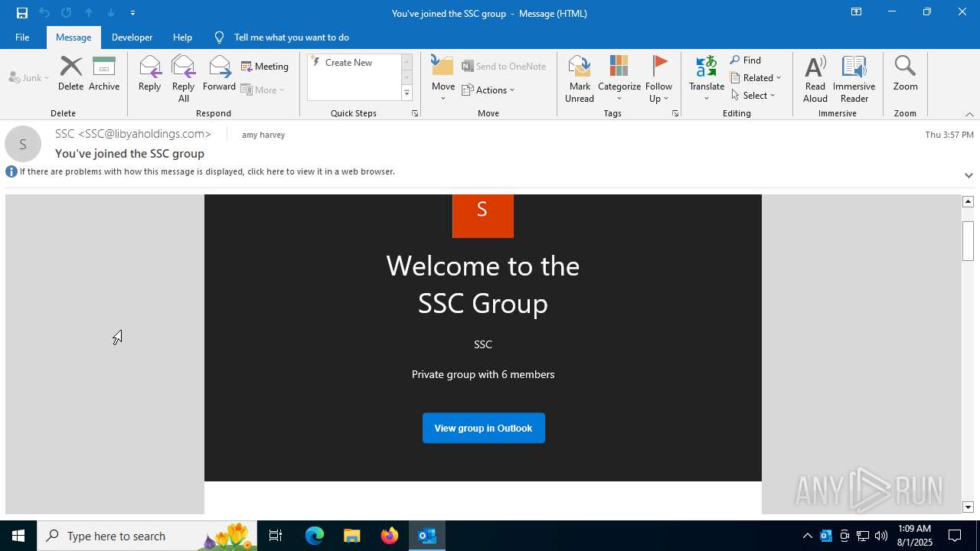Launch Microsoft Edge from taskbar
This screenshot has width=980, height=551.
coord(315,536)
